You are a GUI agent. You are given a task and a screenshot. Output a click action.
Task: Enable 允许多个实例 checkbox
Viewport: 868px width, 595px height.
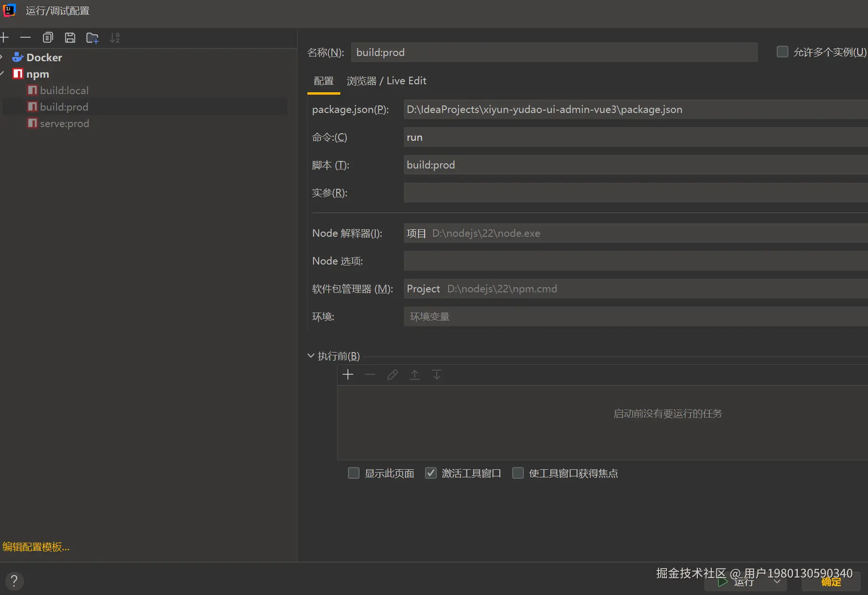tap(782, 52)
